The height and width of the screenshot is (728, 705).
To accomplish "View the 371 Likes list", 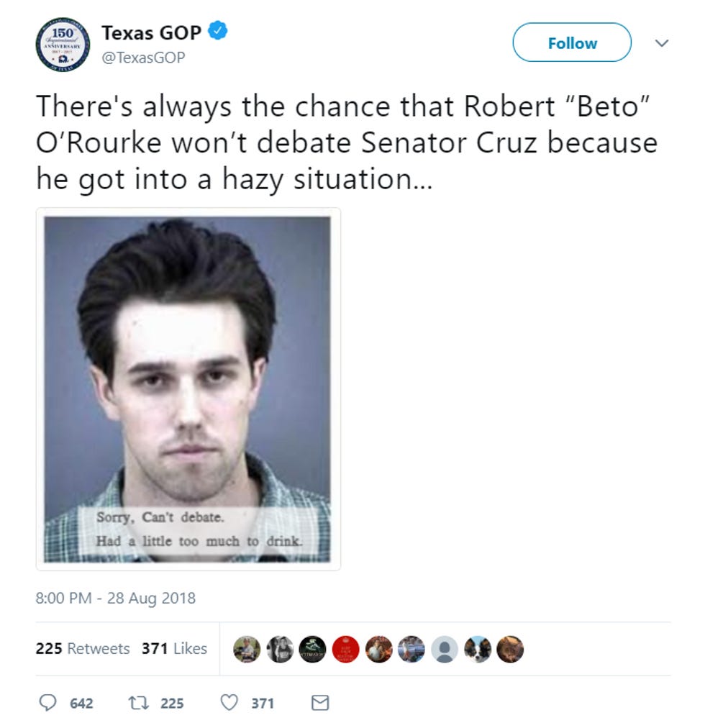I will pyautogui.click(x=174, y=648).
